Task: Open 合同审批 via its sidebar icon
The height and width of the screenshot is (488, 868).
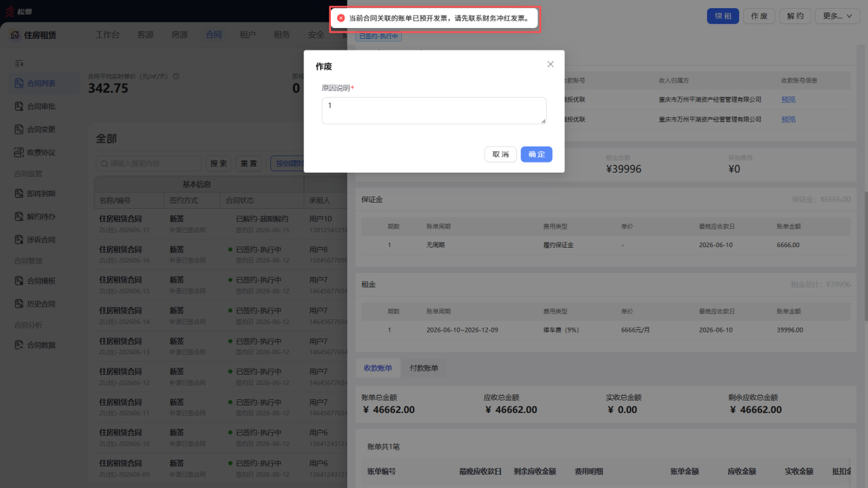Action: 19,106
